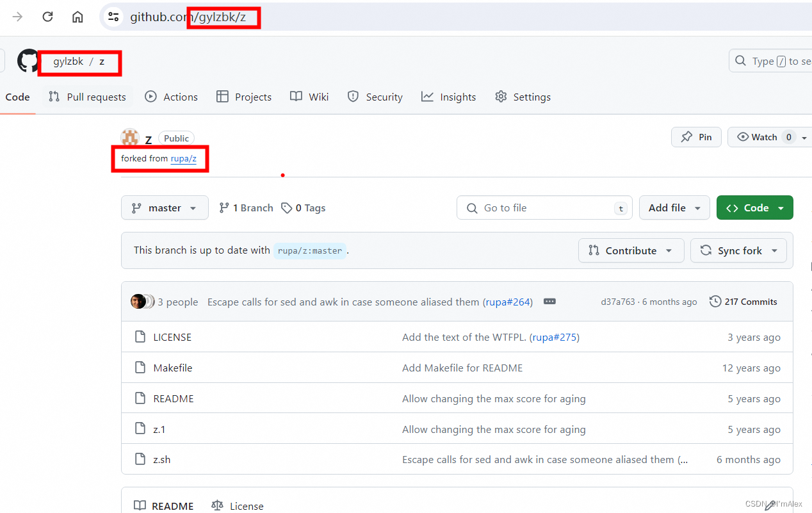This screenshot has width=812, height=513.
Task: Open the 1 Branch link
Action: tap(246, 208)
